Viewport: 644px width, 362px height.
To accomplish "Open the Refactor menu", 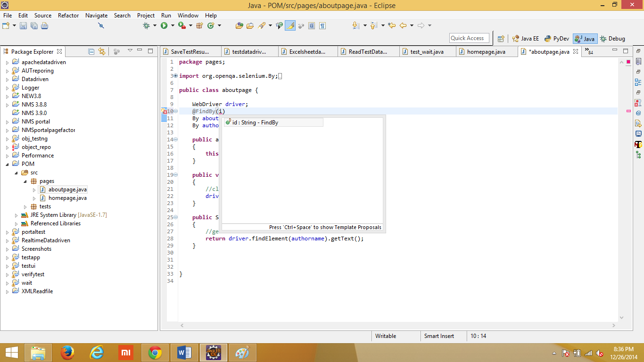I will 68,15.
